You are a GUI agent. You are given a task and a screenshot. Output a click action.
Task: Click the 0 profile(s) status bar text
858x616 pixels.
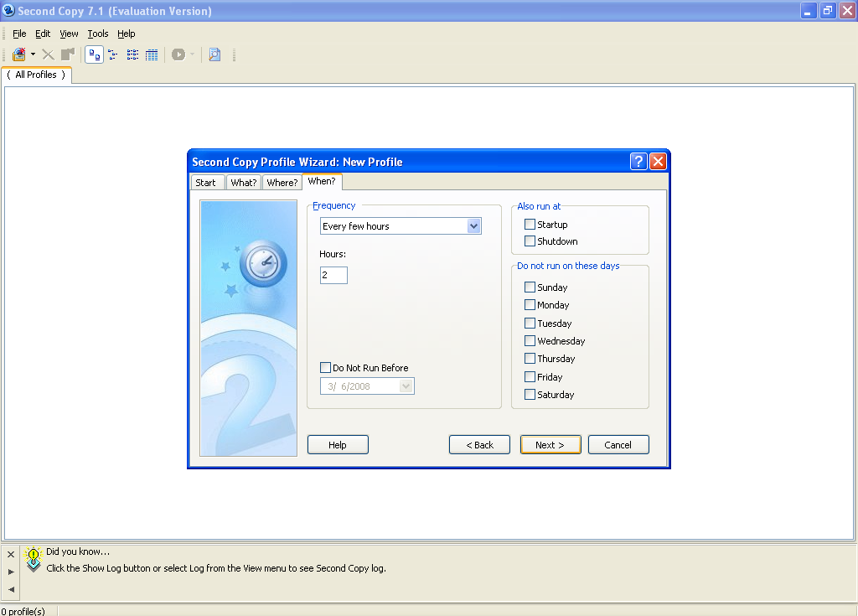pos(23,611)
